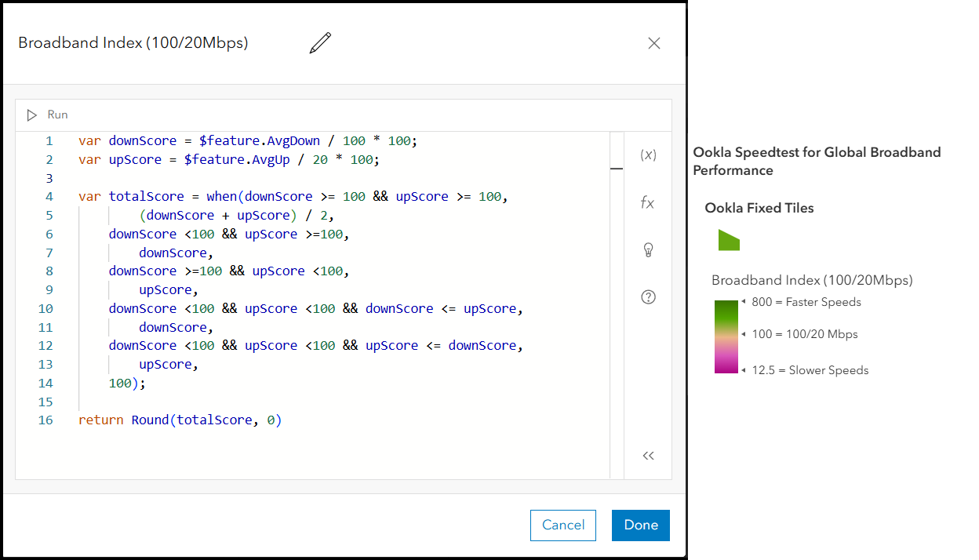Click the 100 = 100/20 Mbps legend label
Image resolution: width=979 pixels, height=560 pixels.
tap(804, 334)
